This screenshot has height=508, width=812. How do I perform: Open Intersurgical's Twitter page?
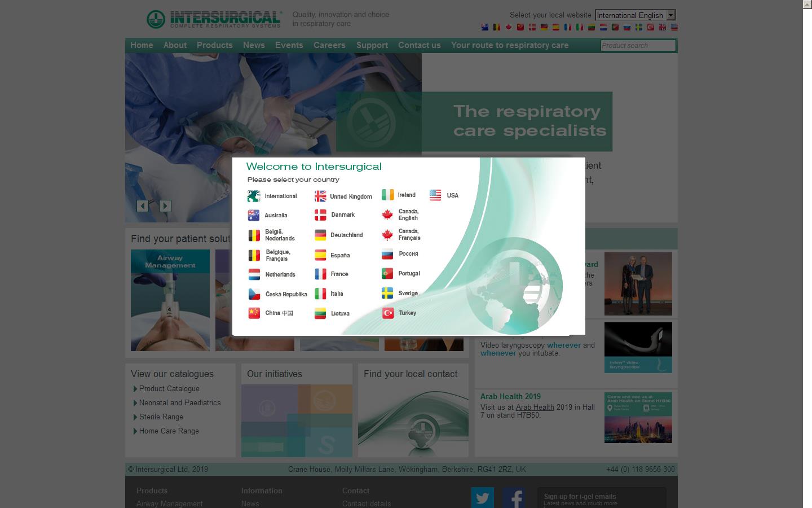(x=483, y=498)
